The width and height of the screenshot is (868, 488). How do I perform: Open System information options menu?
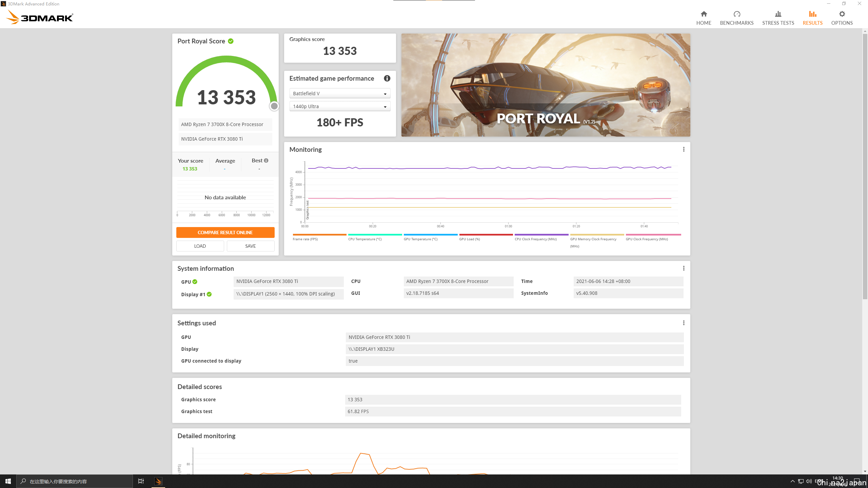(x=684, y=268)
